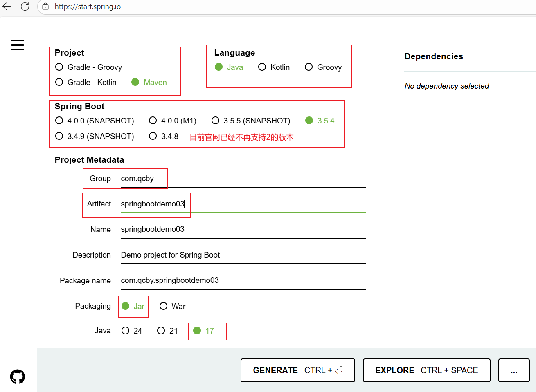Select Java version 17
Screen dimensions: 536x392
204,331
